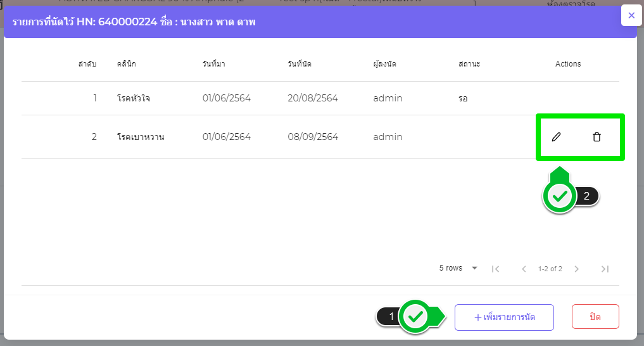644x346 pixels.
Task: Click the appointment date 08/09/2564
Action: pos(313,137)
